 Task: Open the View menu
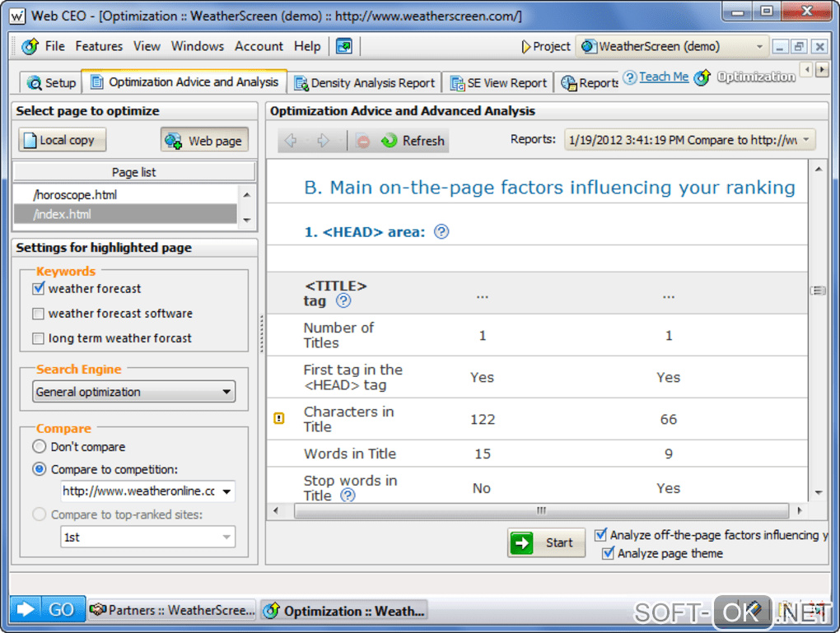(147, 47)
